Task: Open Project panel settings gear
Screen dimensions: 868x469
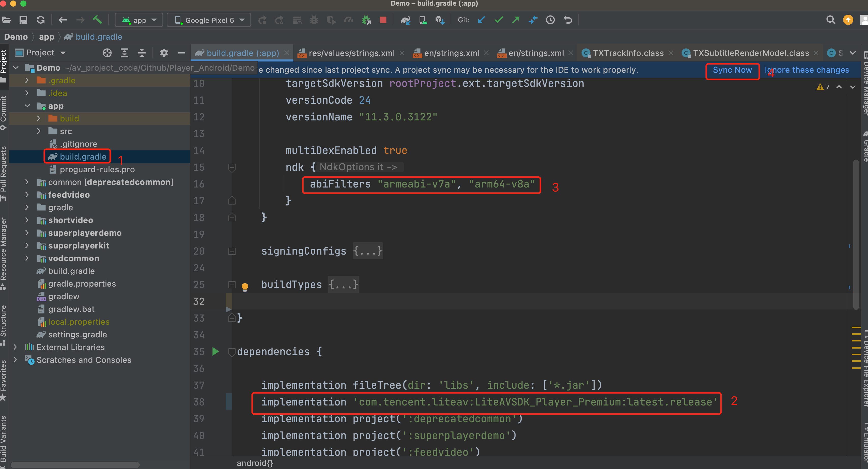Action: [x=164, y=53]
